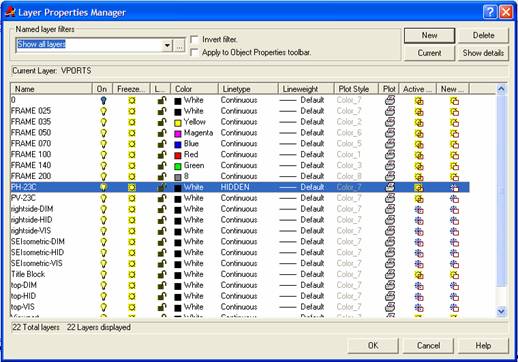Toggle the lightbulb On icon for layer 0
This screenshot has height=362, width=518.
click(104, 100)
